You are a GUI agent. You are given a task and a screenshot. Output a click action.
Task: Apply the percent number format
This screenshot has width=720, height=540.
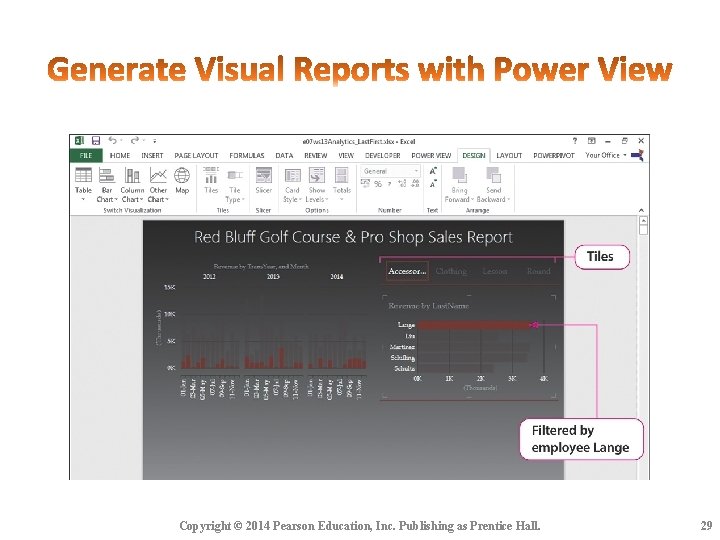378,184
